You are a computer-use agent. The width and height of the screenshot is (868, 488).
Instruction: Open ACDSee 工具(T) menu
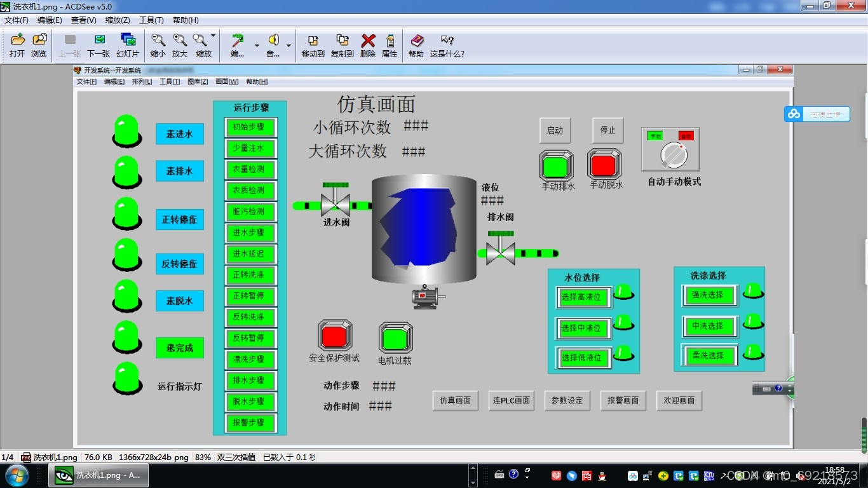tap(151, 20)
